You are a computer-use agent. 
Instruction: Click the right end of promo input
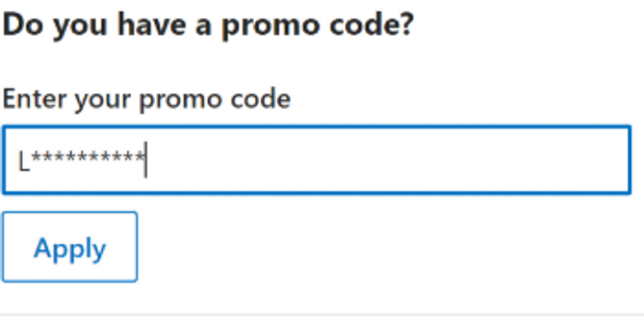[615, 160]
